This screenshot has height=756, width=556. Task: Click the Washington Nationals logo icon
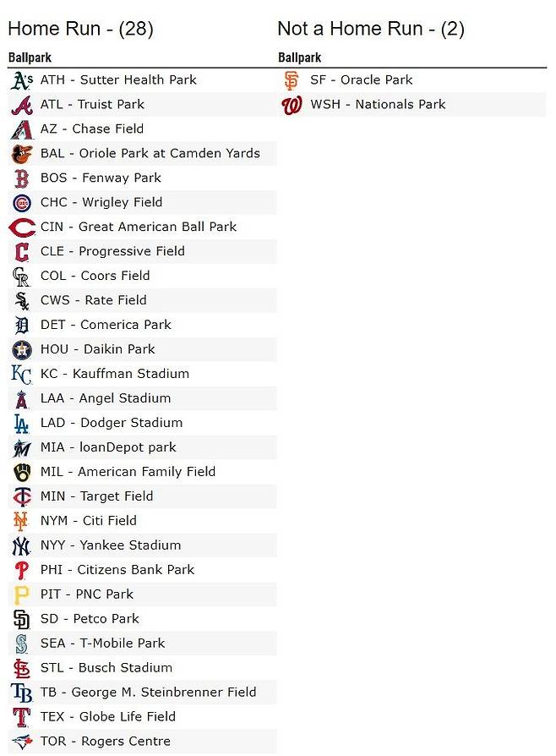click(x=292, y=105)
